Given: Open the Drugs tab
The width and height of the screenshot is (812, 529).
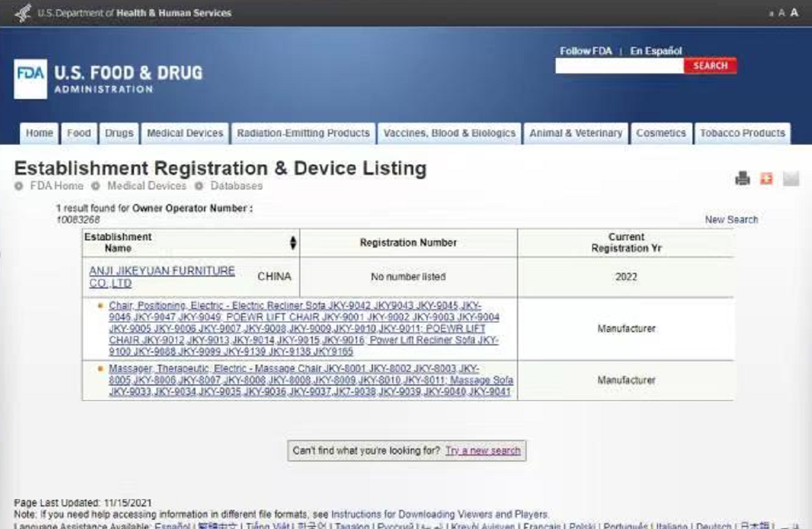Looking at the screenshot, I should tap(119, 133).
